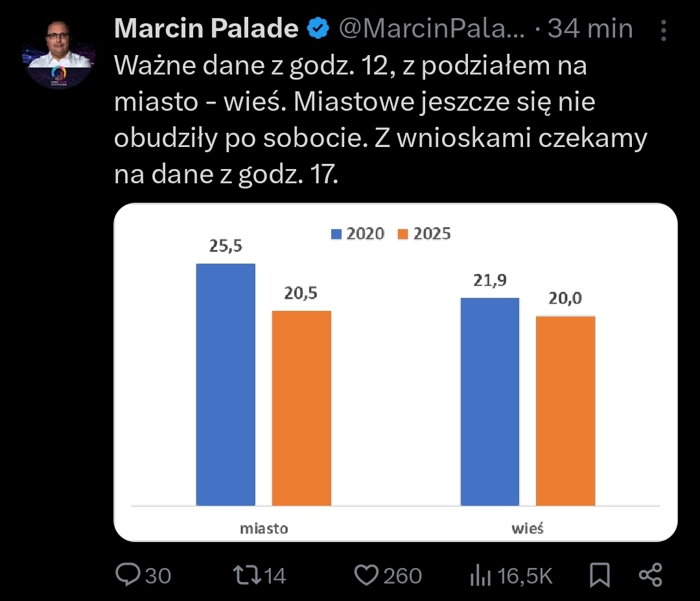Click the blue miasto bar labeled 25,5
Viewport: 700px width, 601px height.
coord(226,384)
